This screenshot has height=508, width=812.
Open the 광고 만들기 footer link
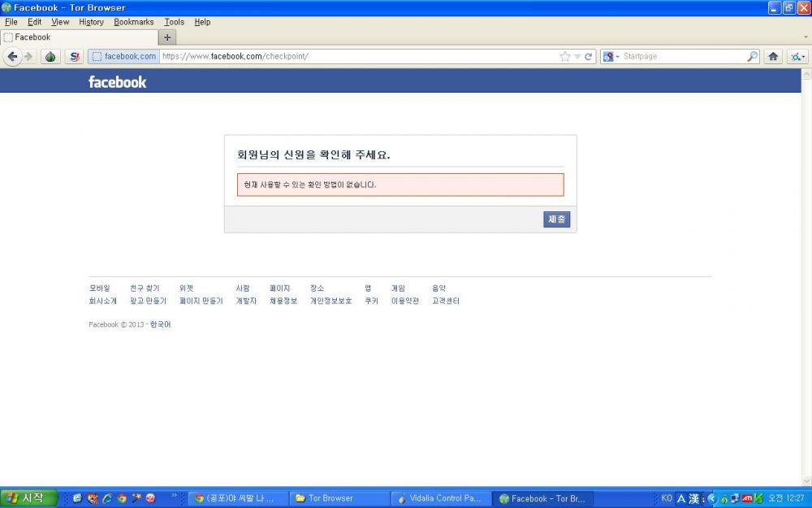coord(148,301)
